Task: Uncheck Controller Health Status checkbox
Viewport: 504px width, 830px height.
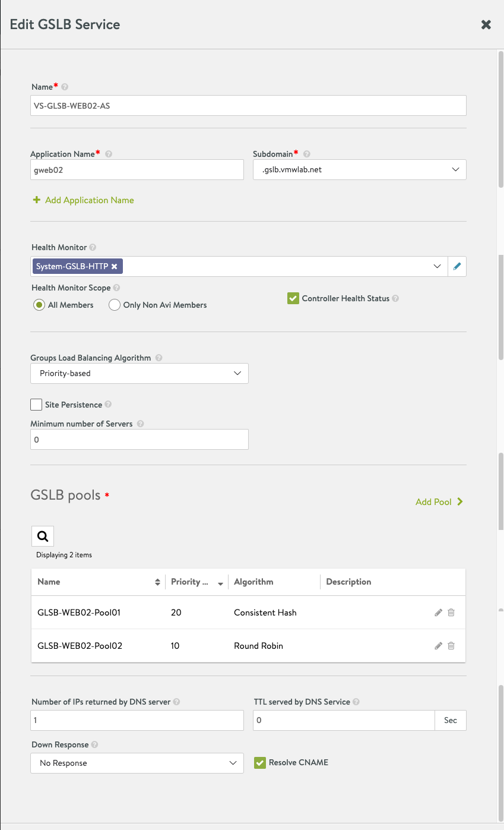Action: click(293, 298)
